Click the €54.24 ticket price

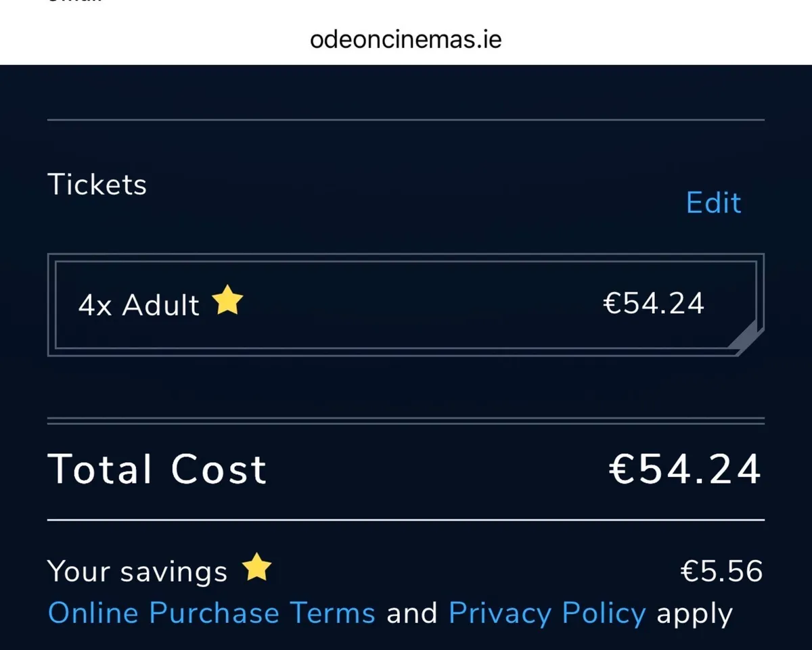652,303
